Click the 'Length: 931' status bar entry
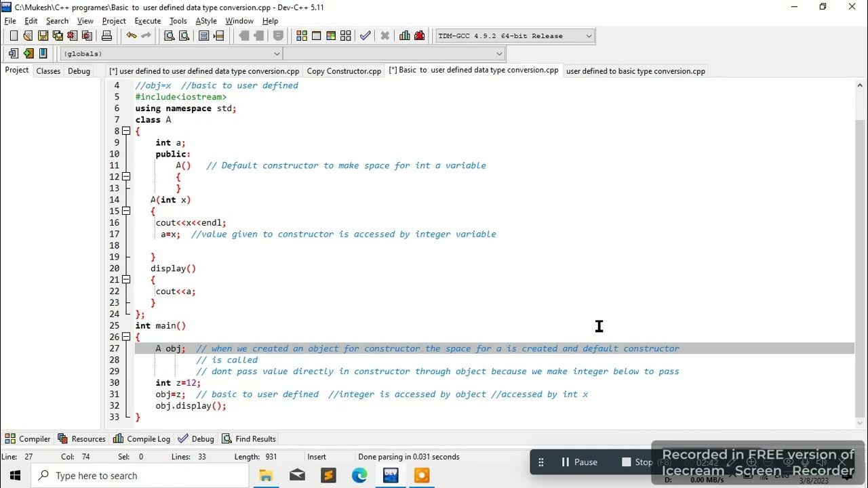868x488 pixels. pyautogui.click(x=256, y=457)
